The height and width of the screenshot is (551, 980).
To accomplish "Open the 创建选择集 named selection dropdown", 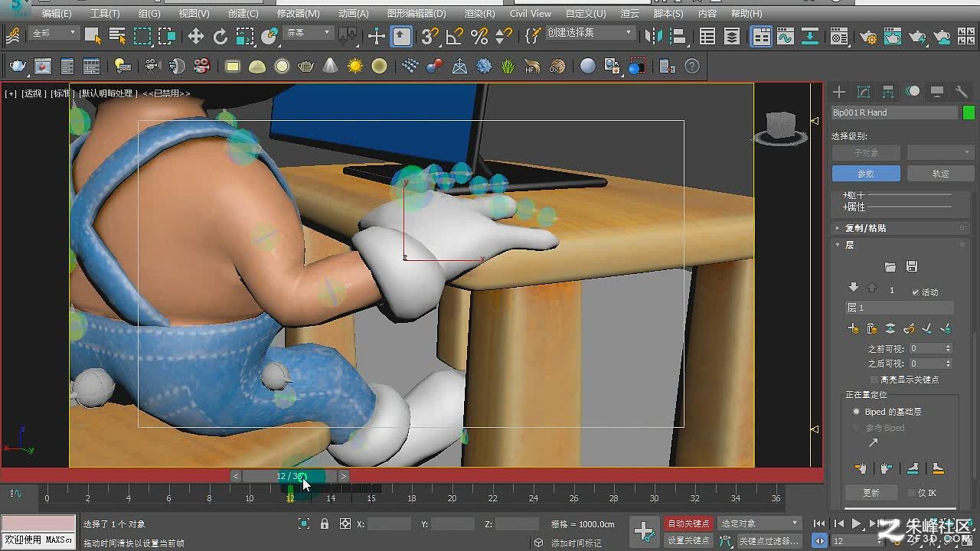I will pos(590,33).
